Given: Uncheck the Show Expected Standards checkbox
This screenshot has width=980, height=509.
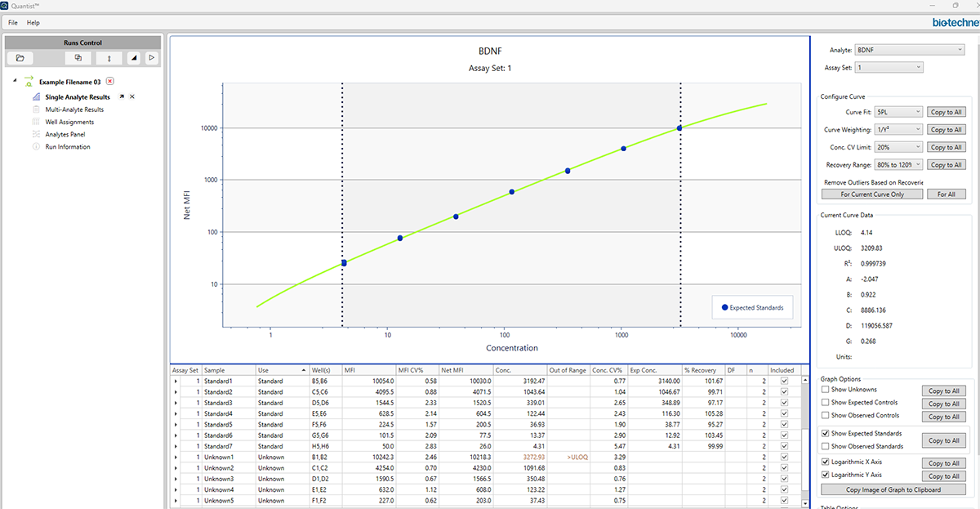Looking at the screenshot, I should point(826,433).
